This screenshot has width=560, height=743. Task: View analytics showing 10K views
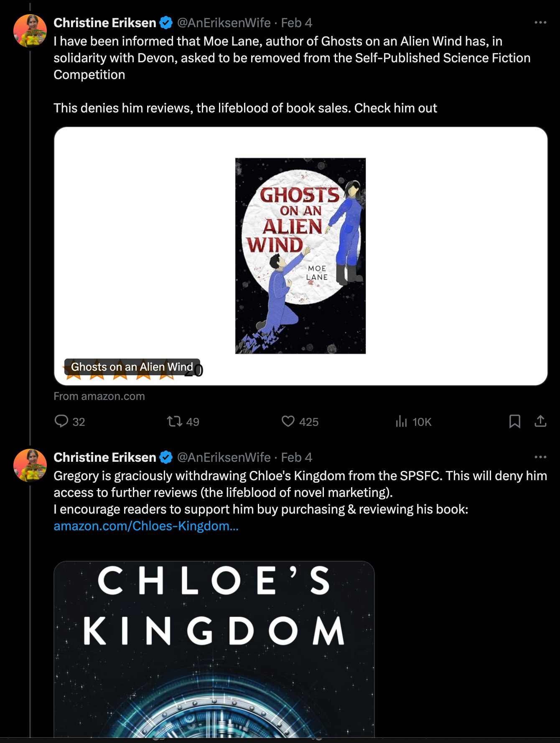click(413, 421)
